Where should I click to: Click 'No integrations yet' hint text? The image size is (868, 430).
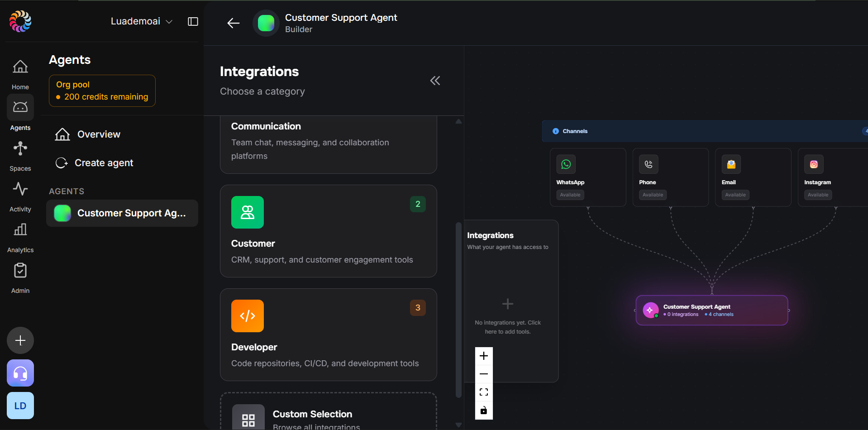tap(508, 327)
